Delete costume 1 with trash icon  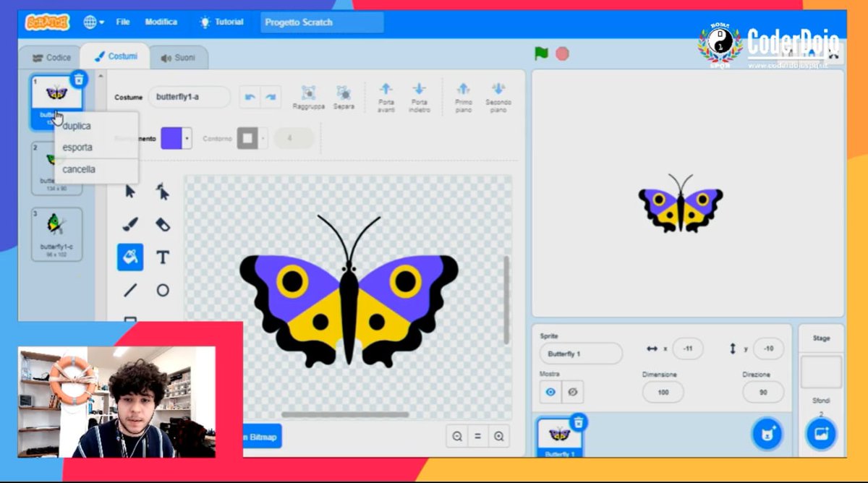(x=79, y=79)
